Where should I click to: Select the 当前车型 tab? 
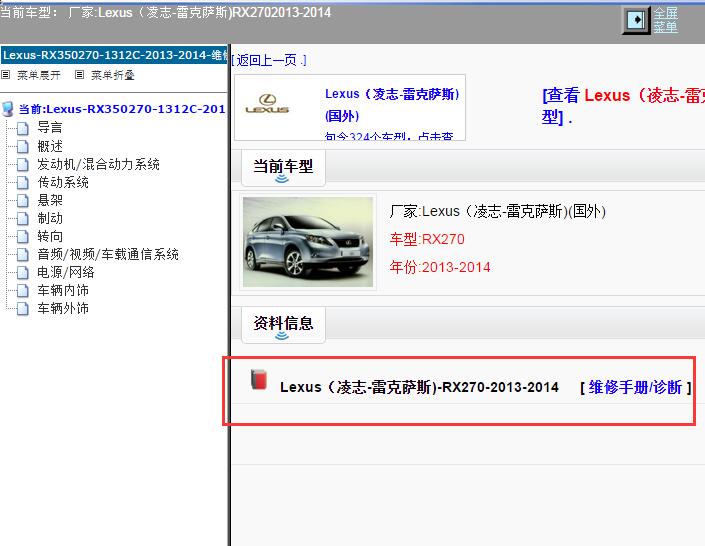click(283, 168)
